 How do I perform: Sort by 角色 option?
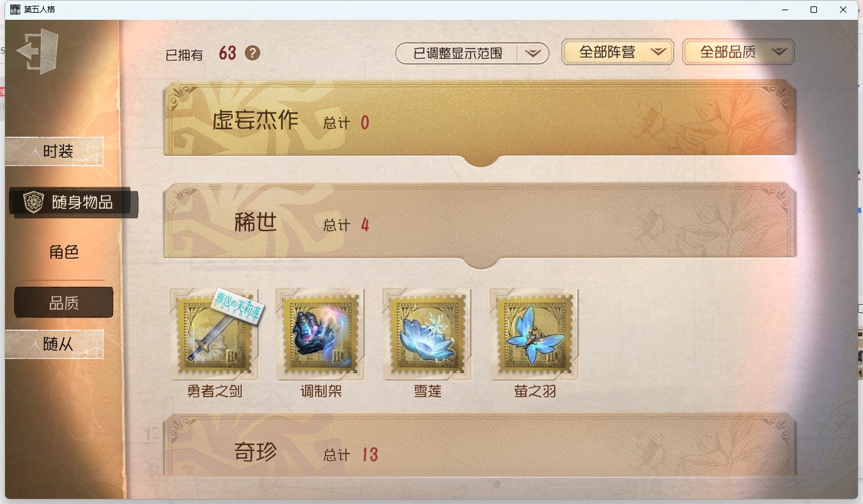point(64,252)
